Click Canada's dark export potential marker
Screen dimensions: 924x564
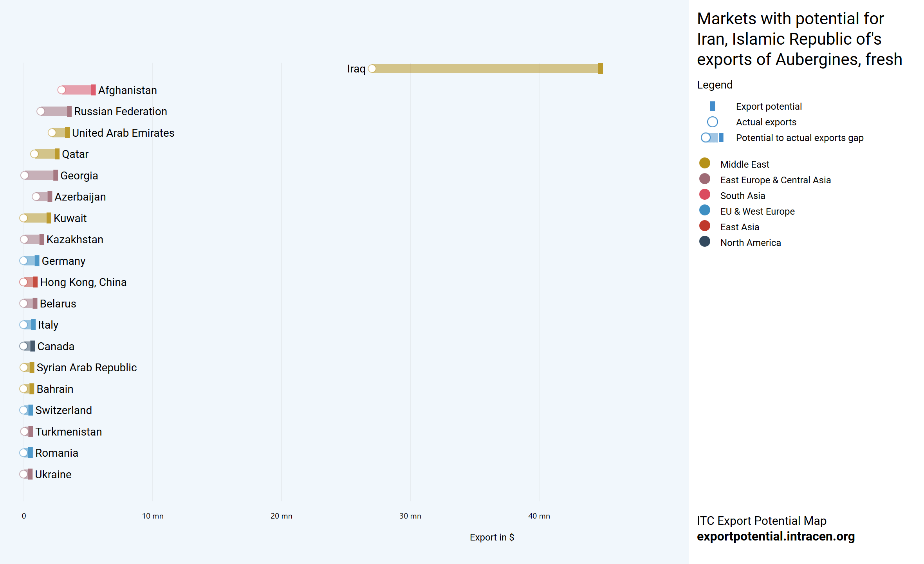click(x=32, y=346)
